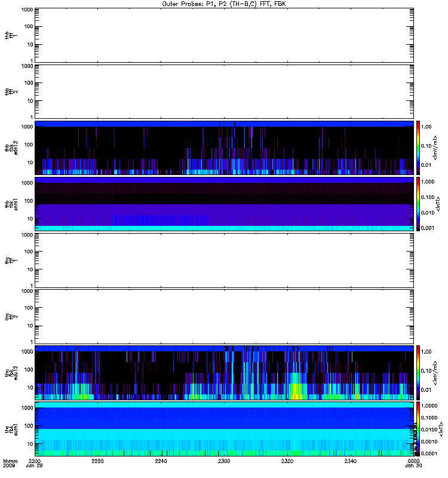The width and height of the screenshot is (448, 478).
Task: Click the thb fbk edc12 spectrogram panel
Action: [224, 148]
